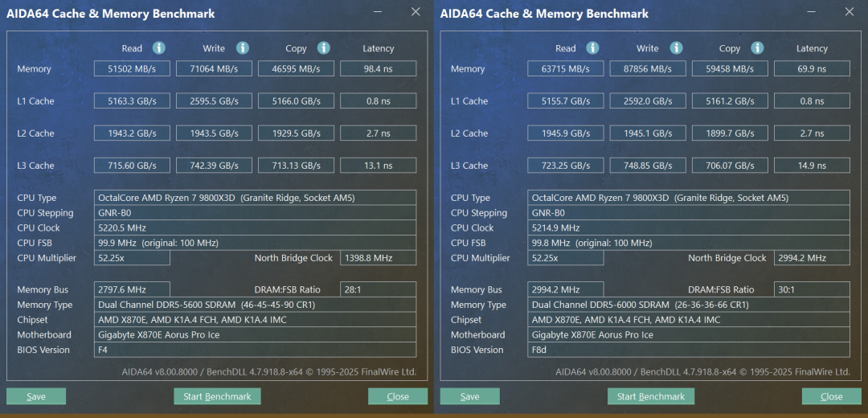Select Memory latency value 69.9 ns
Image resolution: width=868 pixels, height=418 pixels.
click(x=812, y=68)
